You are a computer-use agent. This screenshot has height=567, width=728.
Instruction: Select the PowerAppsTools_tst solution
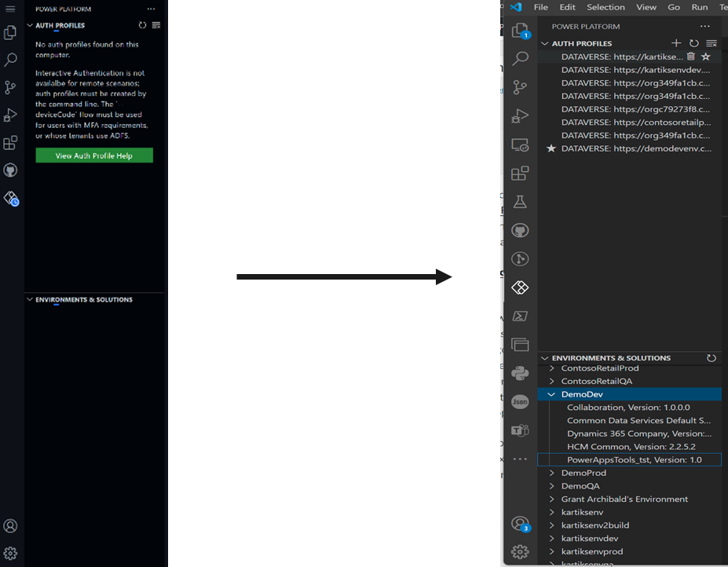coord(634,459)
